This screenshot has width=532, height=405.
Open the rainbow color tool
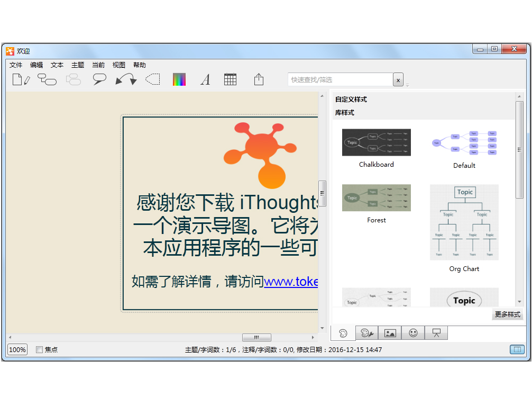[179, 79]
